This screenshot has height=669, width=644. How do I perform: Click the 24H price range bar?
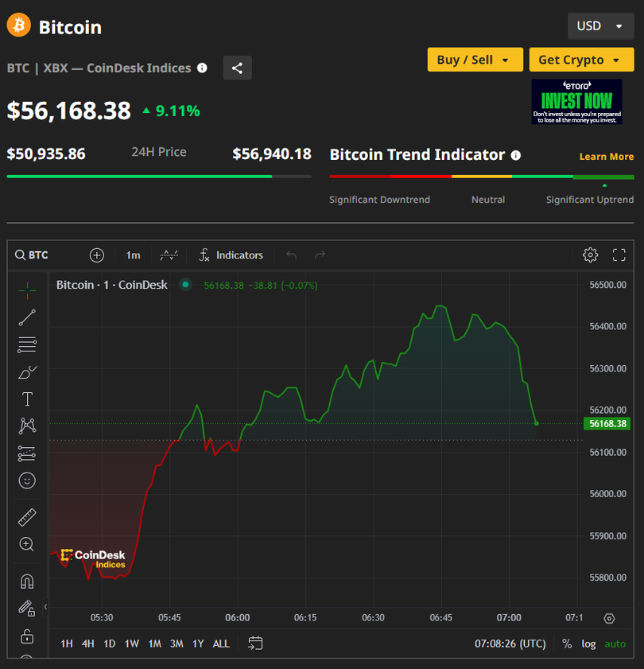tap(159, 176)
